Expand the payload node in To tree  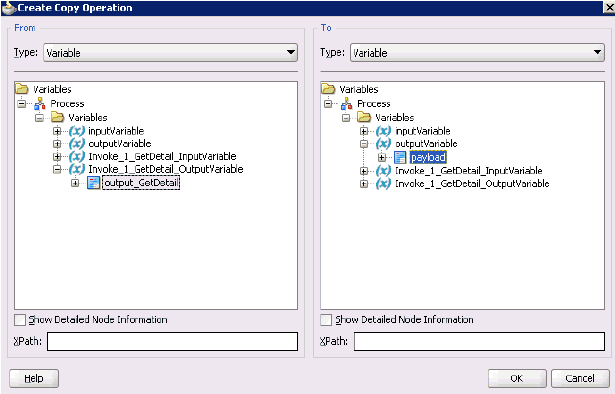click(x=382, y=158)
